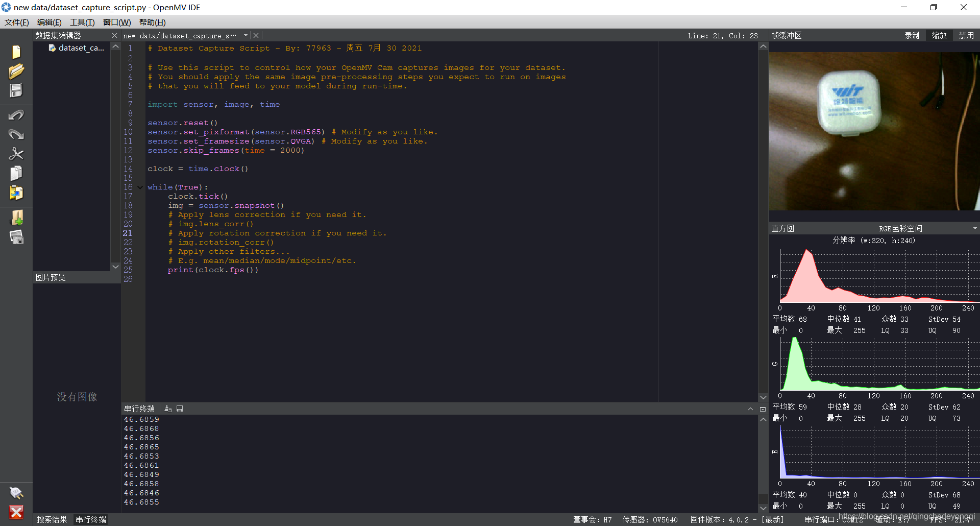The height and width of the screenshot is (526, 980).
Task: Click the serial terminal scrollbar down arrow
Action: [x=763, y=508]
